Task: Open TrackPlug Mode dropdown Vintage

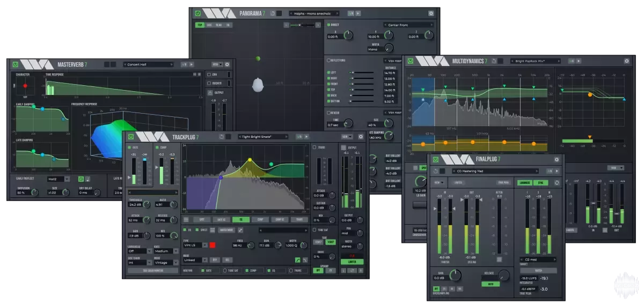Action: (166, 262)
